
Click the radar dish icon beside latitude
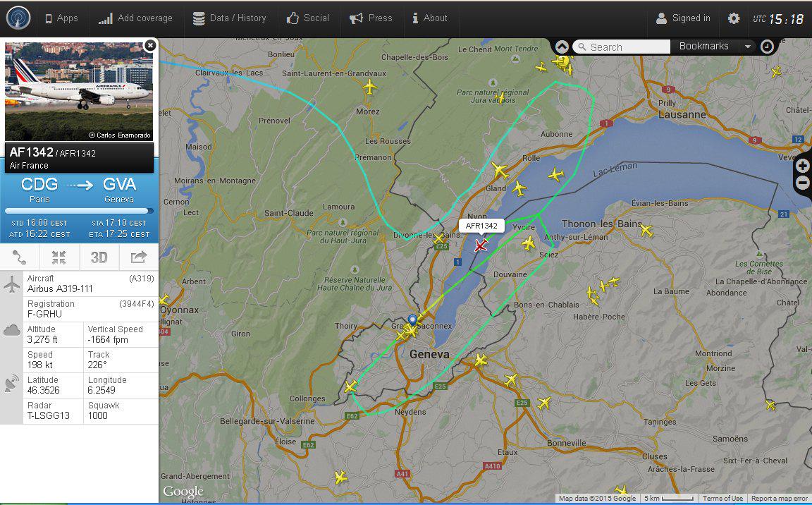(11, 384)
